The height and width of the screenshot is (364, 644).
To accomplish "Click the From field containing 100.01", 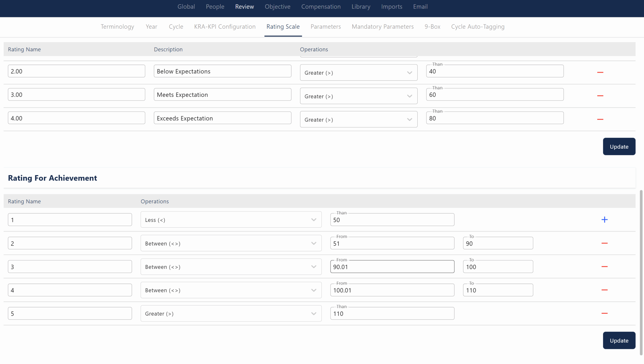I will pos(392,290).
